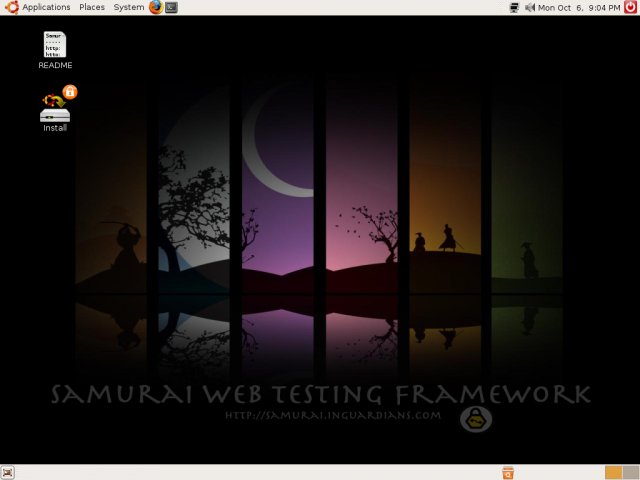Click the date and time clock
The width and height of the screenshot is (640, 480).
[x=579, y=7]
